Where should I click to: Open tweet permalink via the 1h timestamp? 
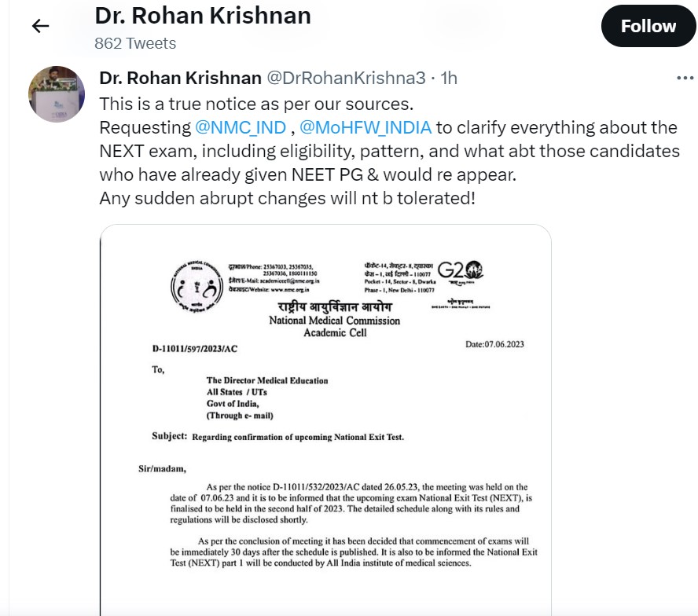point(449,78)
